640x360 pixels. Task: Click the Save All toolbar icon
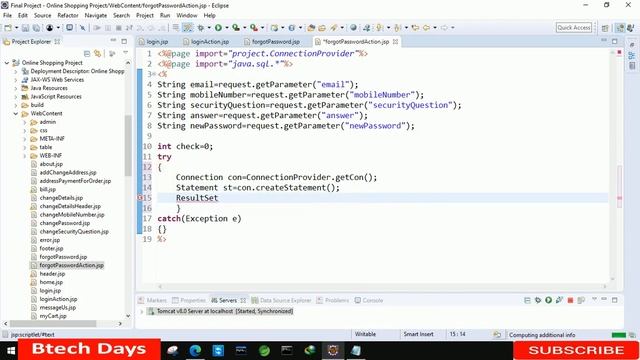click(x=36, y=28)
